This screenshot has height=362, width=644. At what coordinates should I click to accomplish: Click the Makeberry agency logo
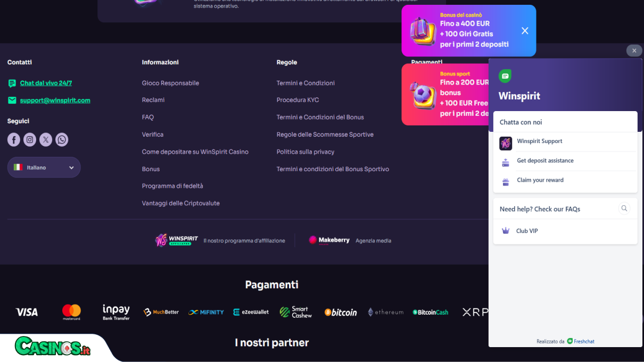pyautogui.click(x=329, y=240)
